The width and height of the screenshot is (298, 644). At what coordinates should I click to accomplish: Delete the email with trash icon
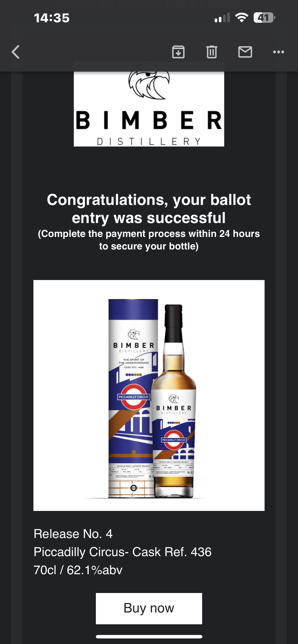[212, 52]
